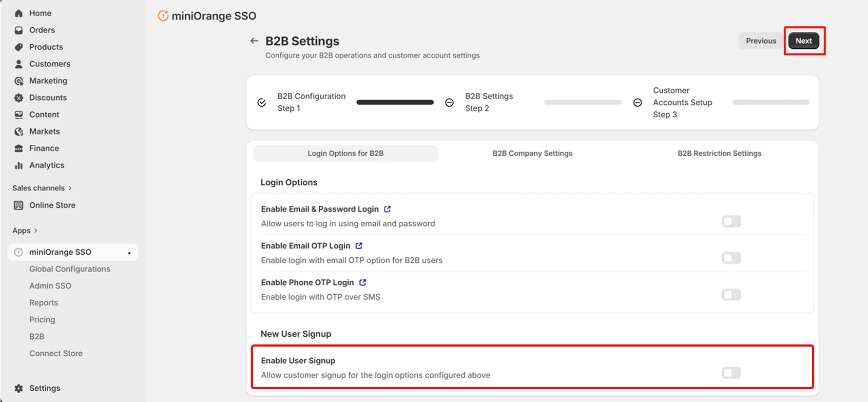Go back using the B2B Settings arrow
The image size is (868, 402).
coord(254,41)
